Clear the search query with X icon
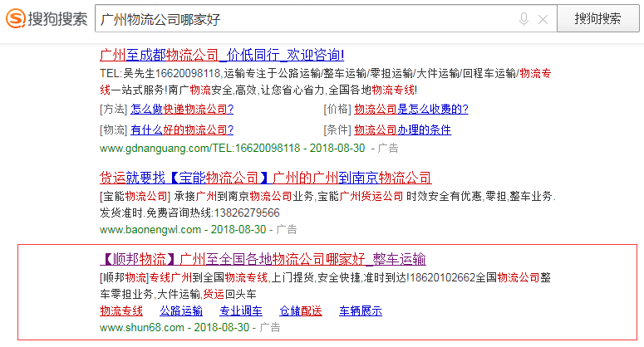This screenshot has height=347, width=644. tap(543, 19)
